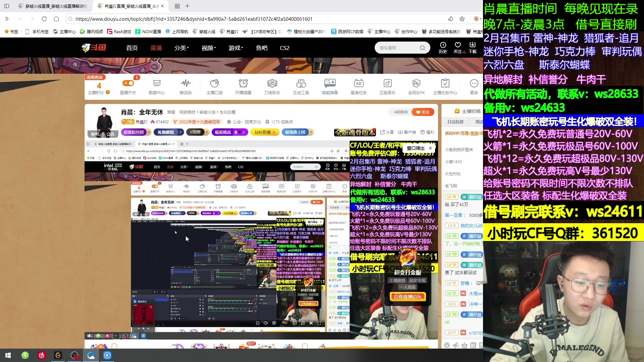This screenshot has height=362, width=644.
Task: Select the 直播 nav item
Action: (x=156, y=48)
